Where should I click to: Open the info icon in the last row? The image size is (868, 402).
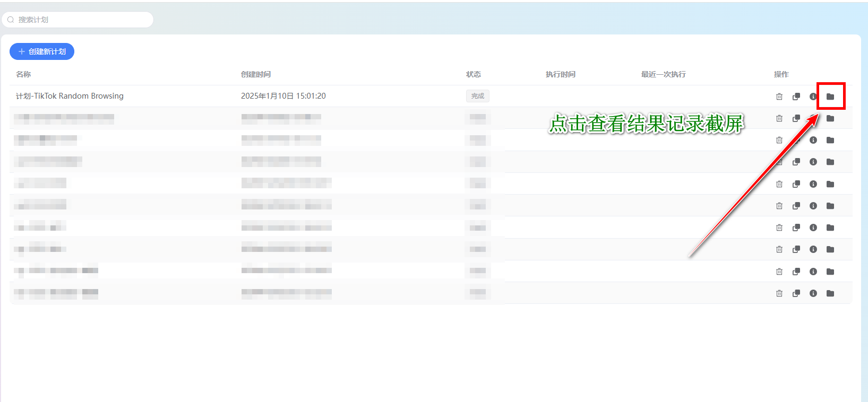pos(813,293)
